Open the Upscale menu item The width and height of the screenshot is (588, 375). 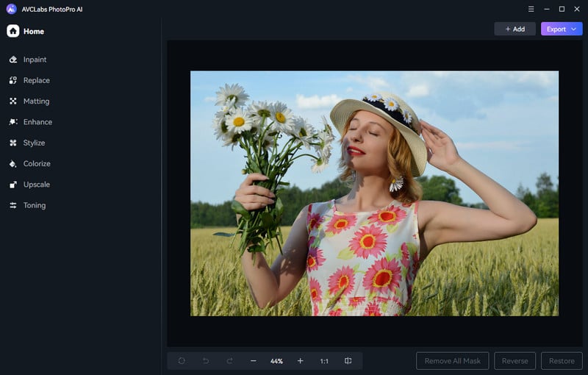click(x=36, y=185)
